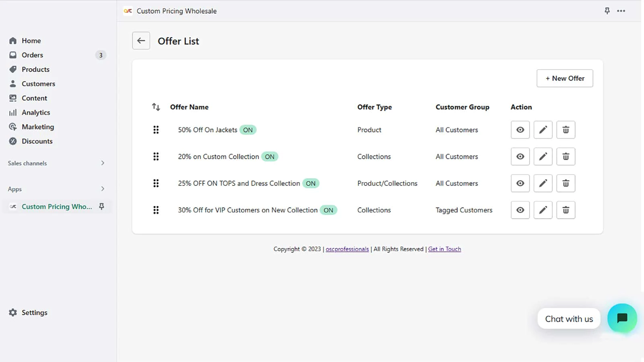The height and width of the screenshot is (362, 644).
Task: Delete the 50% Off On Jackets offer
Action: (x=566, y=130)
